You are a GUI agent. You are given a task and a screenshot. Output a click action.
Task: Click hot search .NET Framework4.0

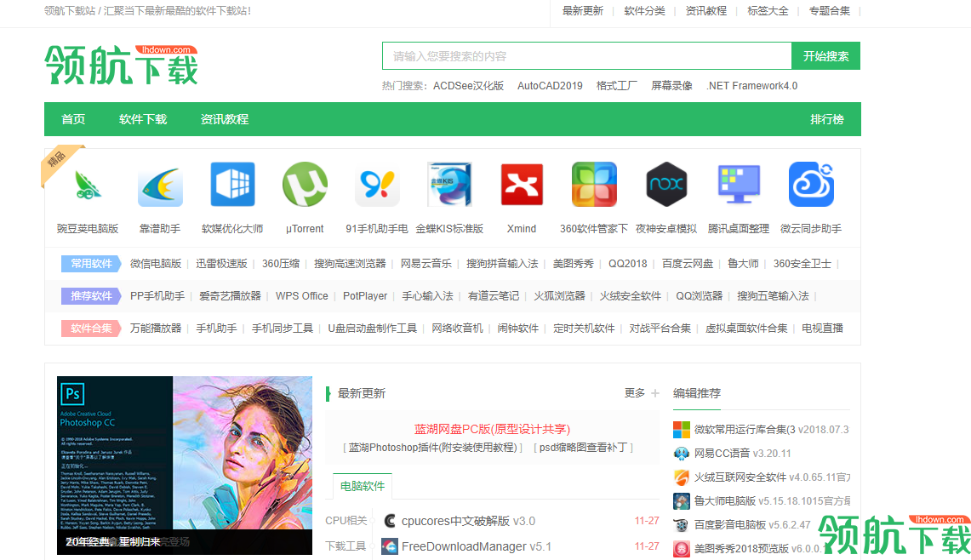(x=751, y=85)
